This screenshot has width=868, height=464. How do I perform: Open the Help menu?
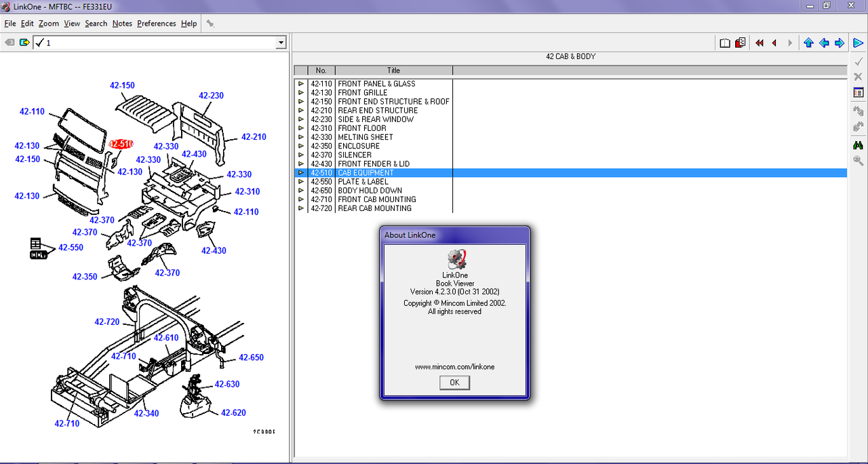(189, 23)
